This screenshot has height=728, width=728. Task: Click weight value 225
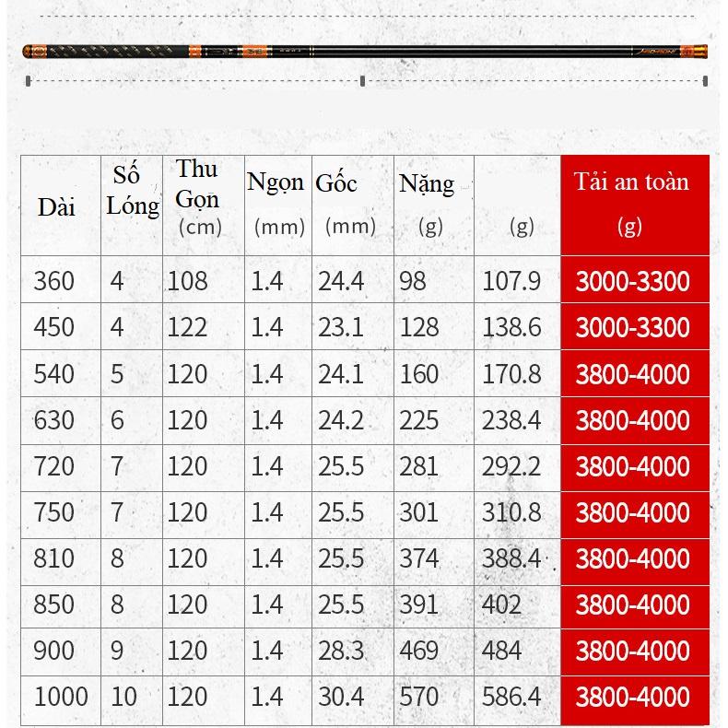[418, 420]
